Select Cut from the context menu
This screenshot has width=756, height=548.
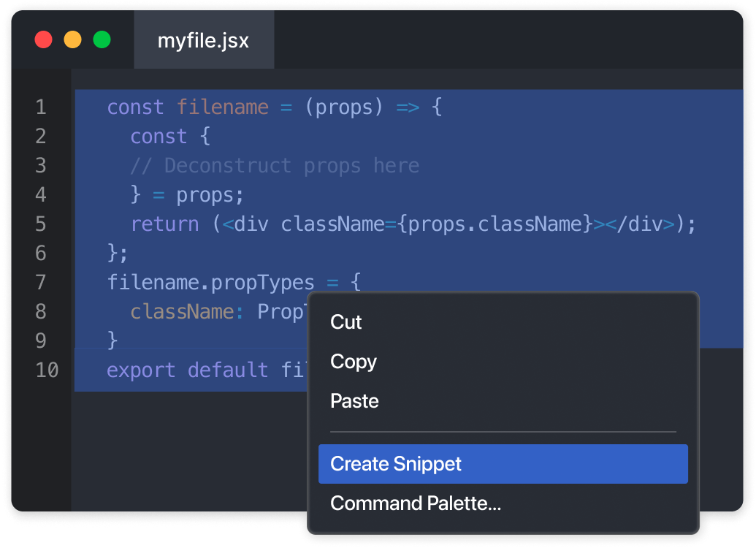tap(345, 321)
